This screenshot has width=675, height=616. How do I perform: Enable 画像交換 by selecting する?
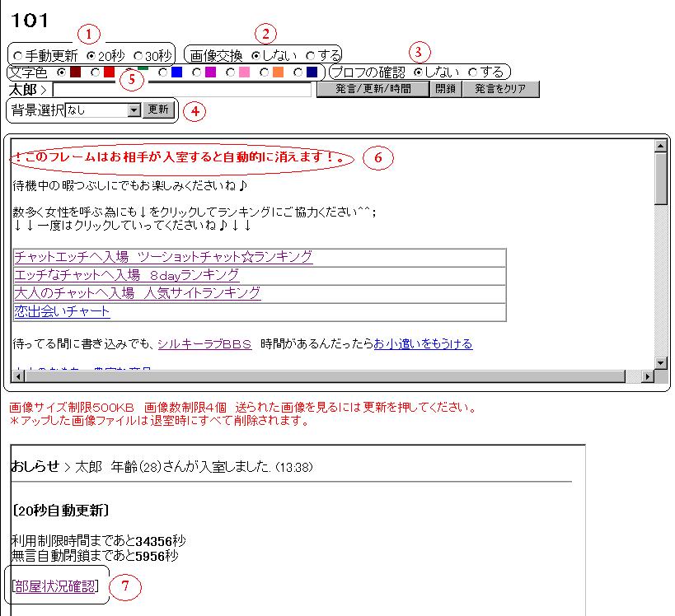pos(310,56)
